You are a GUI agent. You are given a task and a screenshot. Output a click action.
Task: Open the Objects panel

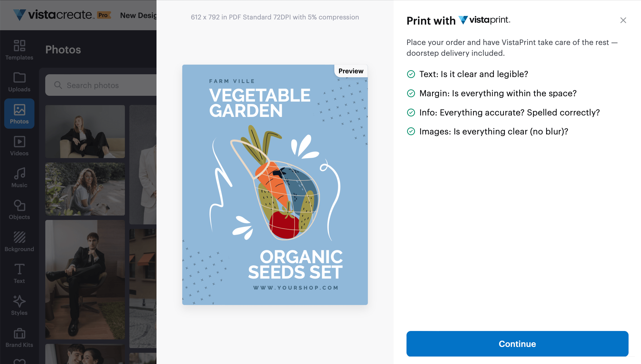pyautogui.click(x=19, y=209)
